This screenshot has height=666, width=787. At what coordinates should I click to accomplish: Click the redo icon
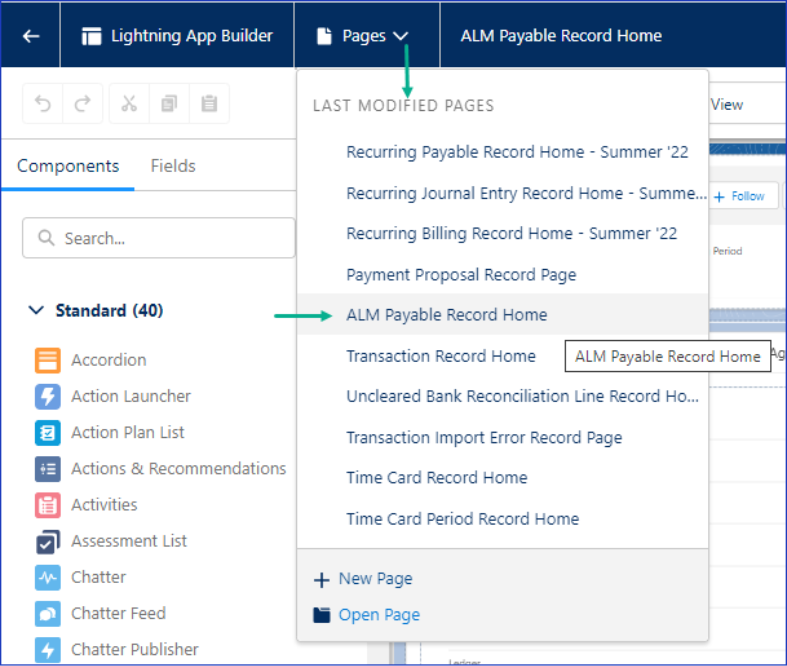click(83, 103)
